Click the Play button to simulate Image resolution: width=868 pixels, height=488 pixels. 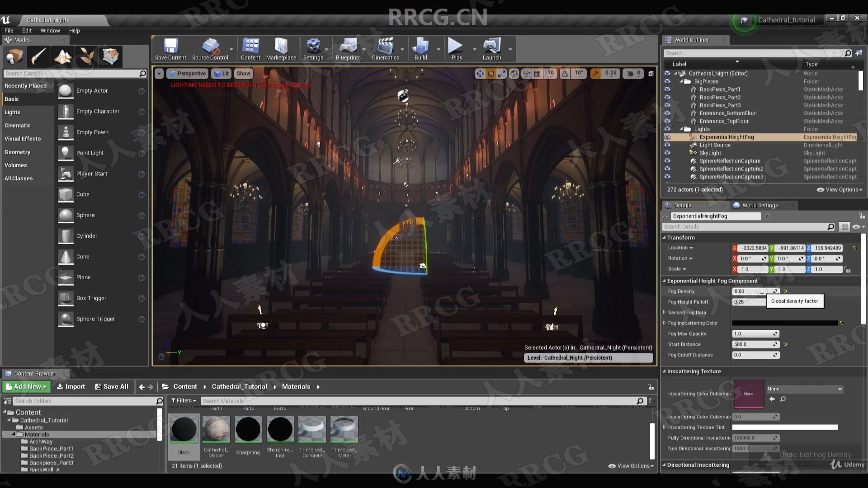pyautogui.click(x=456, y=49)
